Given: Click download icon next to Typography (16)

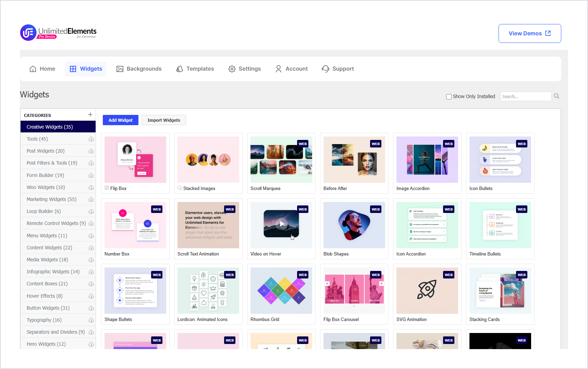Looking at the screenshot, I should point(91,320).
